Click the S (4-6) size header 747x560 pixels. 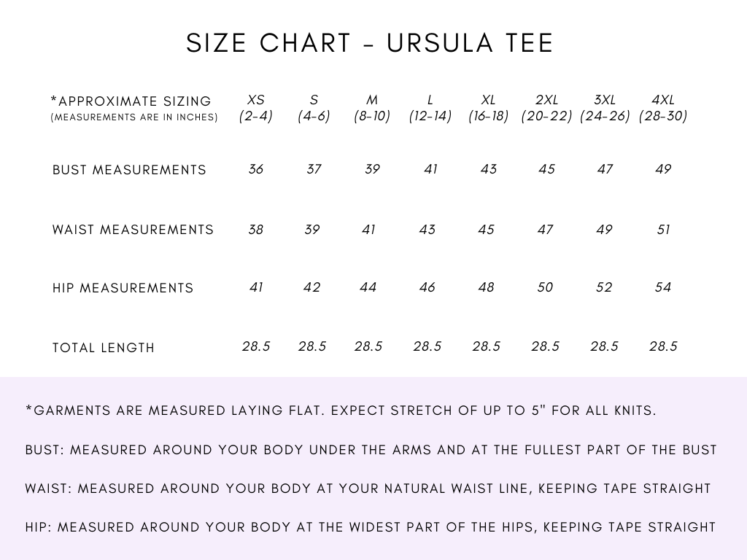[314, 108]
